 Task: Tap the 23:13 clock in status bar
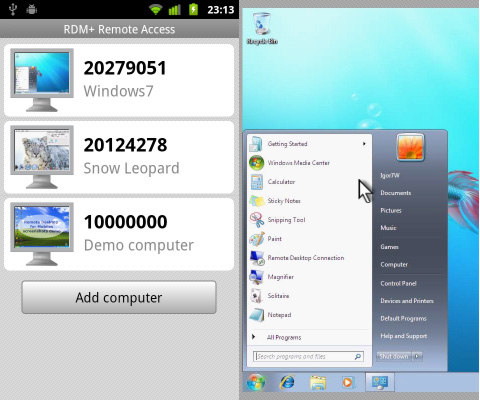220,10
